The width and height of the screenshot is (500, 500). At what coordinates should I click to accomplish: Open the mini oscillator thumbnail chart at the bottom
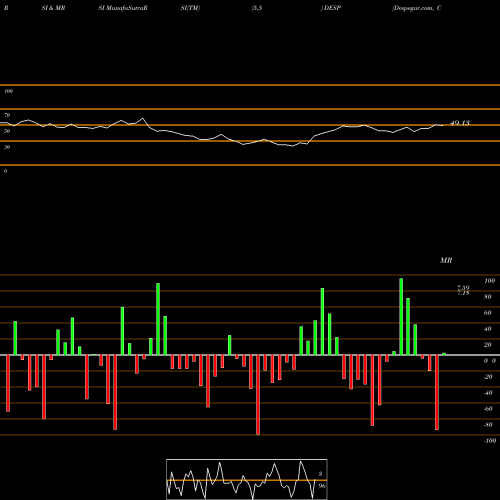(x=247, y=479)
